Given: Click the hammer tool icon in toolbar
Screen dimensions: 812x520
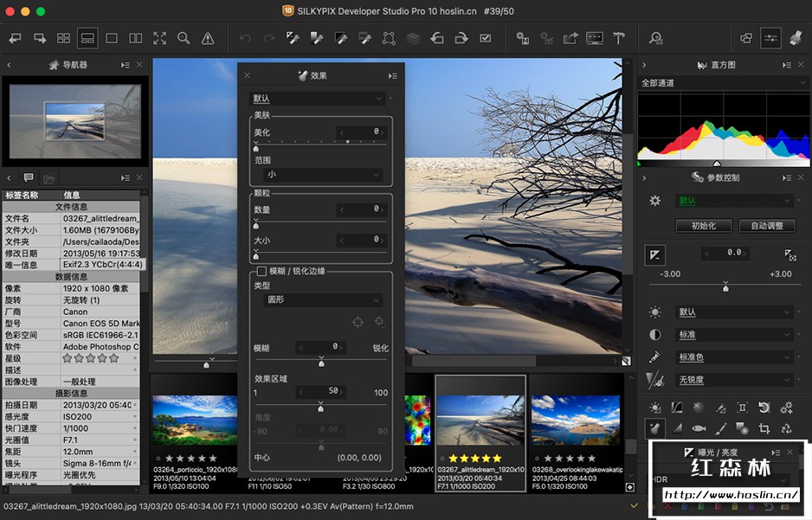Looking at the screenshot, I should [619, 38].
